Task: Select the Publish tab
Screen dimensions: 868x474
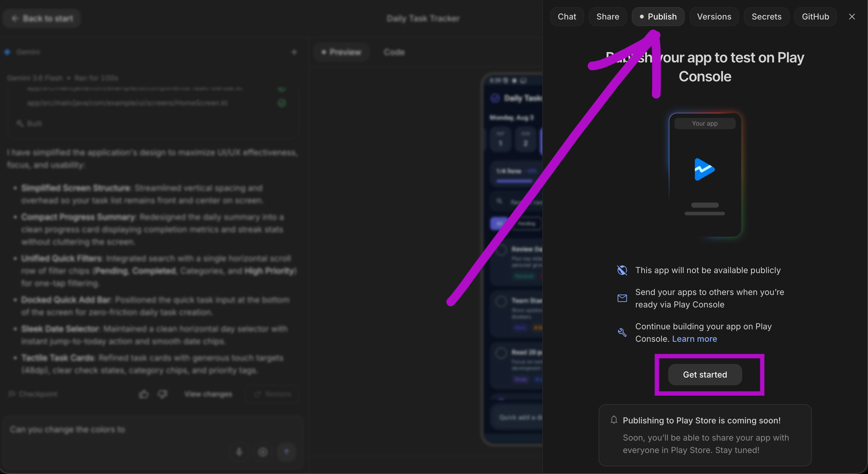Action: click(658, 17)
